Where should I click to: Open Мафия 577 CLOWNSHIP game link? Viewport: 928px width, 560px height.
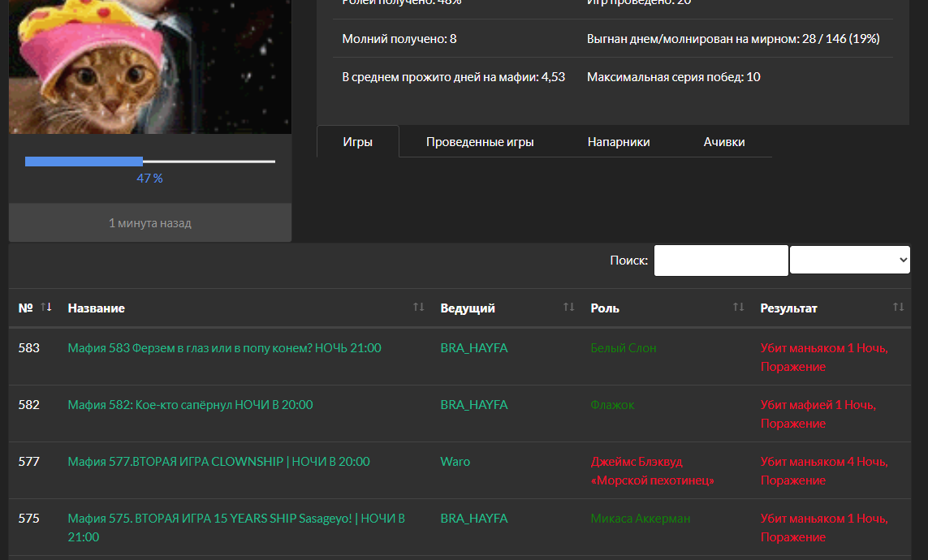pos(218,462)
